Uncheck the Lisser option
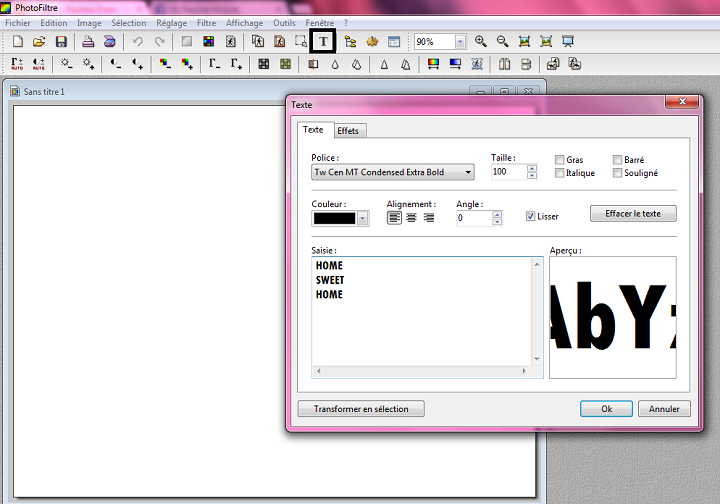 coord(531,216)
